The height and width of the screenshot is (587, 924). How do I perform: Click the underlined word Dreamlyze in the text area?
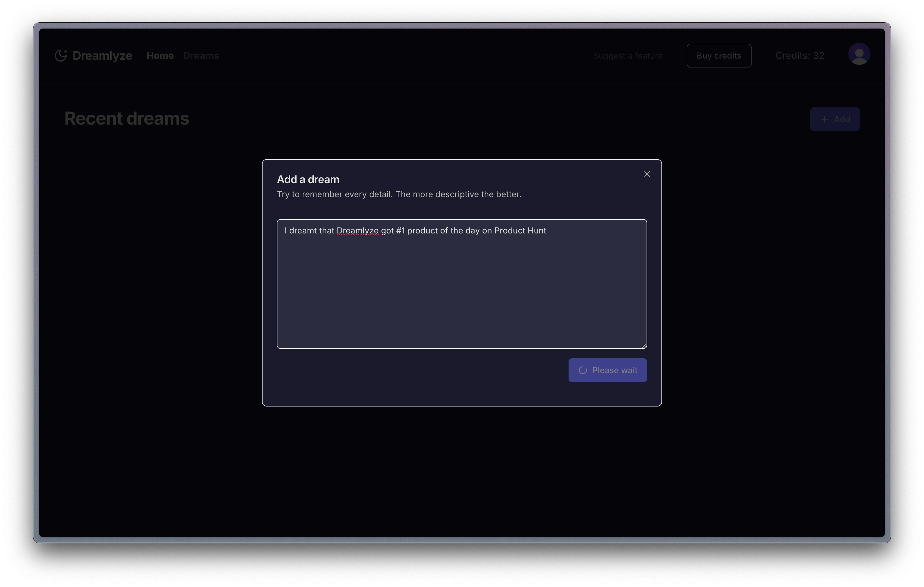tap(357, 231)
